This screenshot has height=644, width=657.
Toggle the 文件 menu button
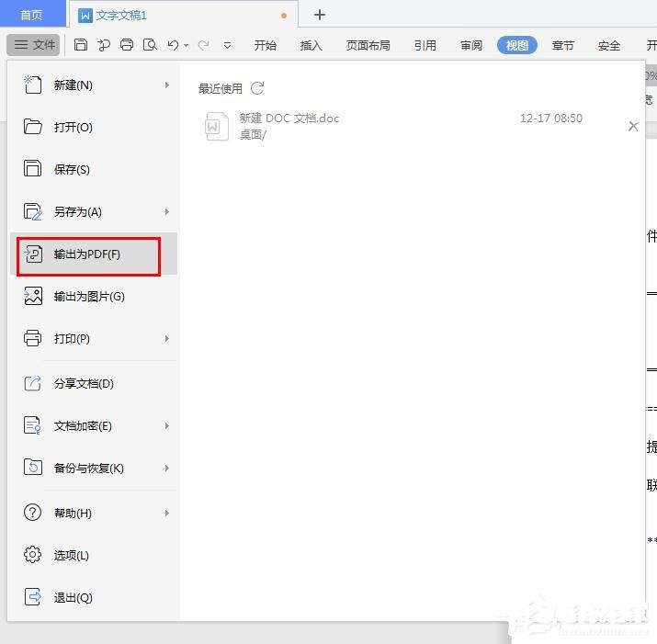tap(33, 44)
